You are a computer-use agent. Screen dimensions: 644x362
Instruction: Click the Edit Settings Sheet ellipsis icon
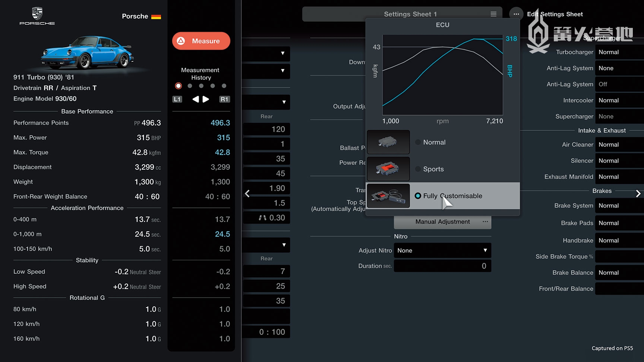pyautogui.click(x=516, y=14)
